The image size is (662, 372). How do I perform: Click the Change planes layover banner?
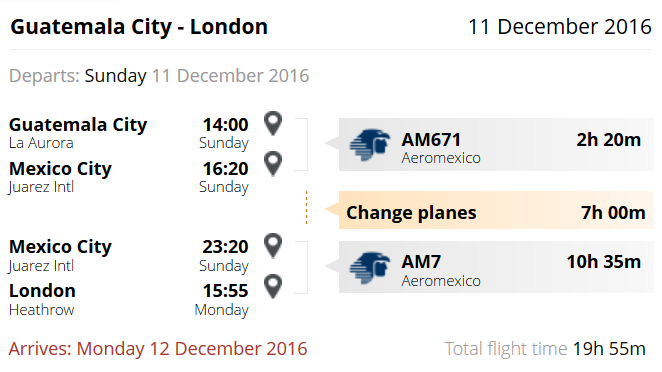(x=496, y=210)
